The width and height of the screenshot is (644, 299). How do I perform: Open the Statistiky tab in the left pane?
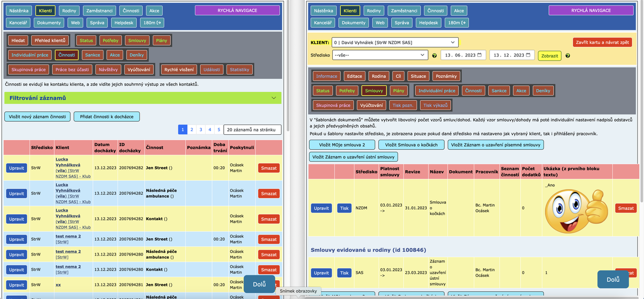[239, 70]
